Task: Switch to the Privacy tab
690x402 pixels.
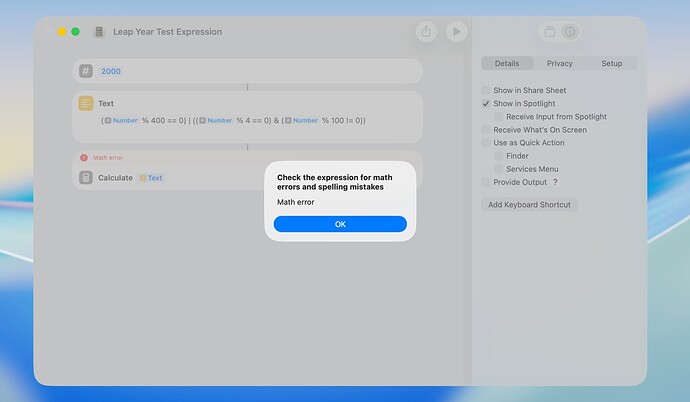Action: coord(559,63)
